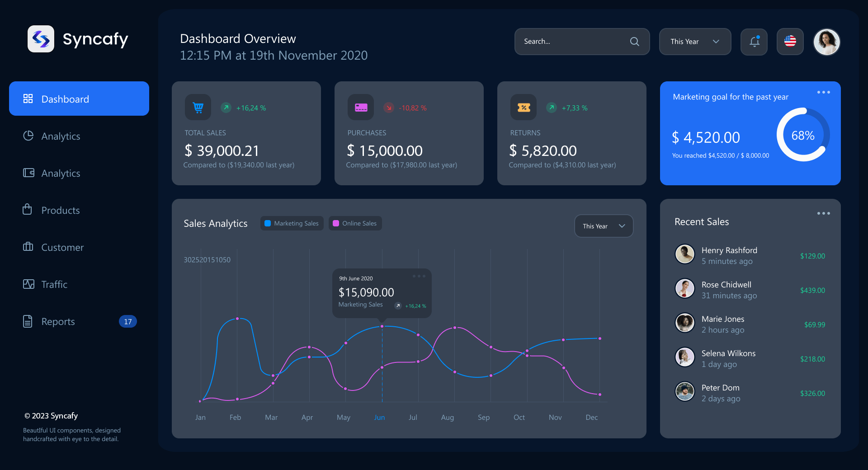Click the notification bell icon

tap(754, 42)
